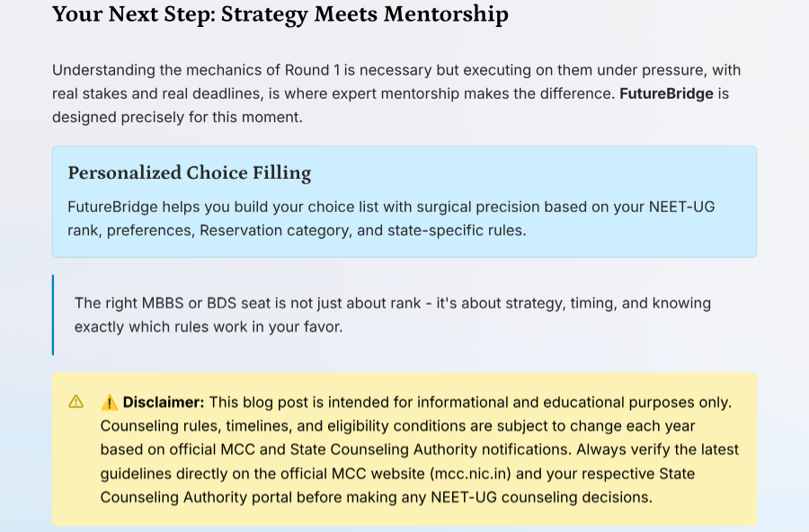Screen dimensions: 809x532
Task: Click 'NEET-UG counseling decisions' at disclaimer end
Action: pos(541,498)
